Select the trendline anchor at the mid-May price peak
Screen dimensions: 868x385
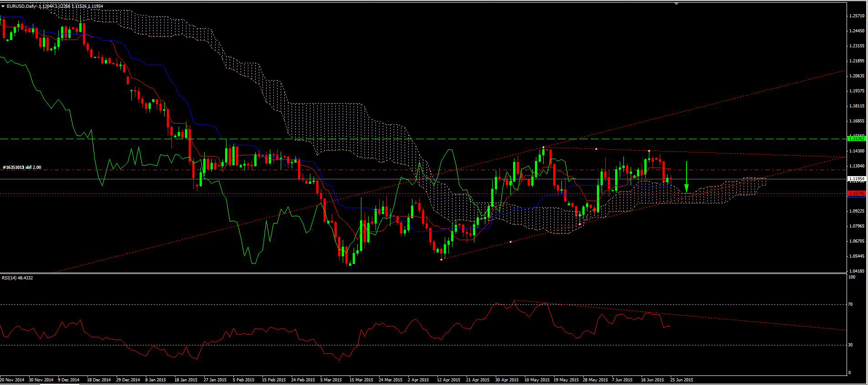(x=544, y=147)
